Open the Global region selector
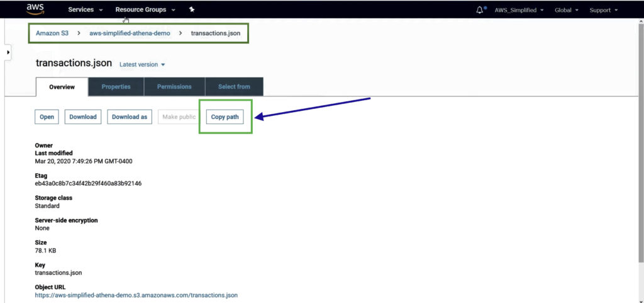Screen dimensions: 644x303 point(567,10)
